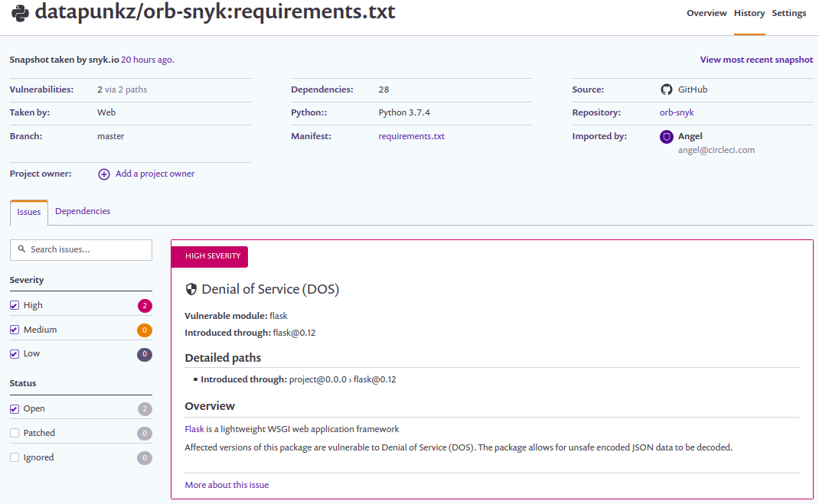
Task: Uncheck the Medium severity filter
Action: (15, 330)
